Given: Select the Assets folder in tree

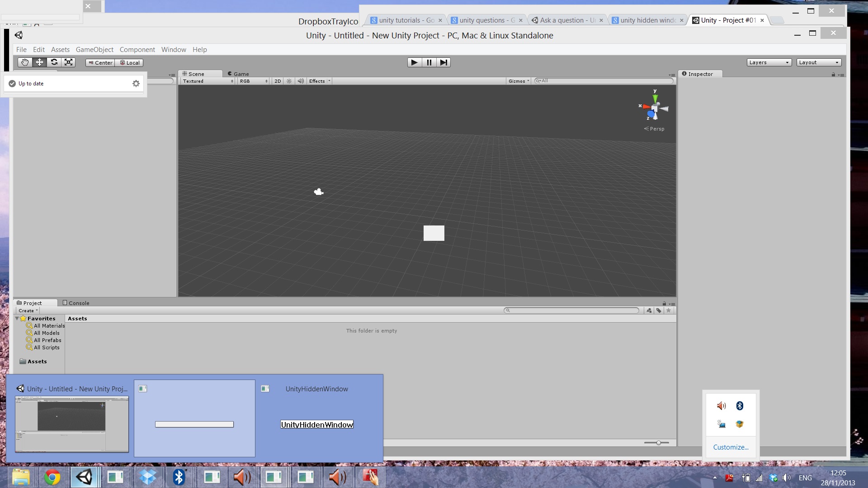Looking at the screenshot, I should pyautogui.click(x=33, y=361).
